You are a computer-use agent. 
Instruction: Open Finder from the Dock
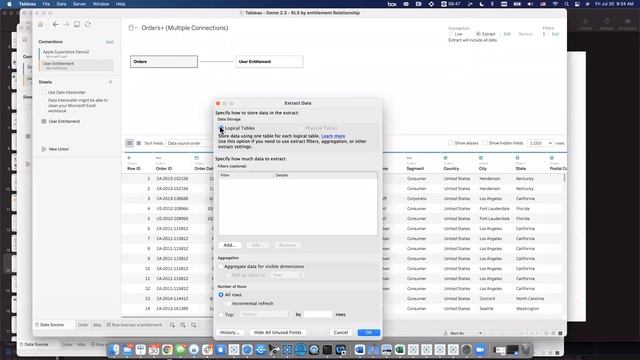click(x=114, y=349)
